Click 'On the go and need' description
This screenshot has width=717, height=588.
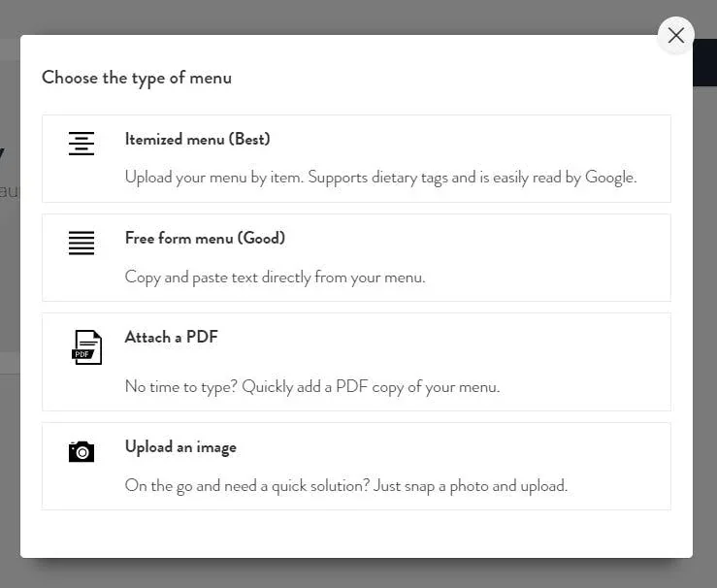coord(346,485)
